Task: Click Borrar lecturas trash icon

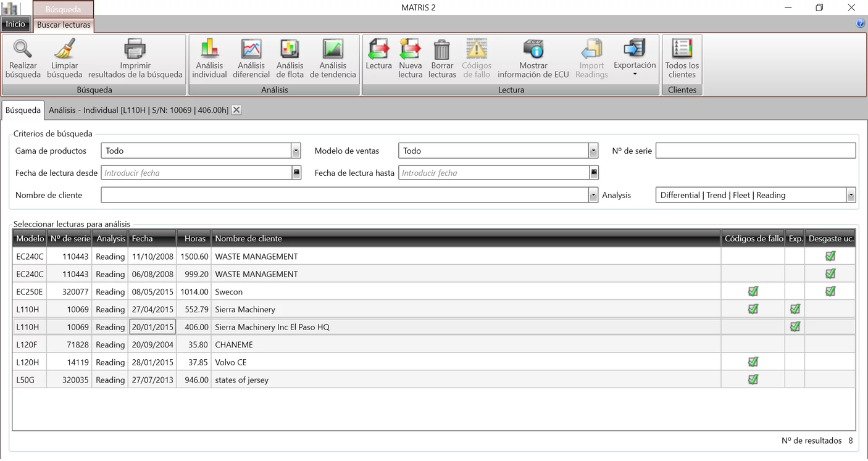Action: tap(442, 49)
